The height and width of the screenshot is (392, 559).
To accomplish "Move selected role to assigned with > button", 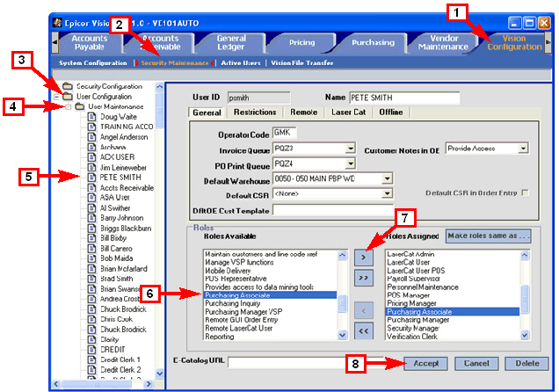I will pos(364,258).
